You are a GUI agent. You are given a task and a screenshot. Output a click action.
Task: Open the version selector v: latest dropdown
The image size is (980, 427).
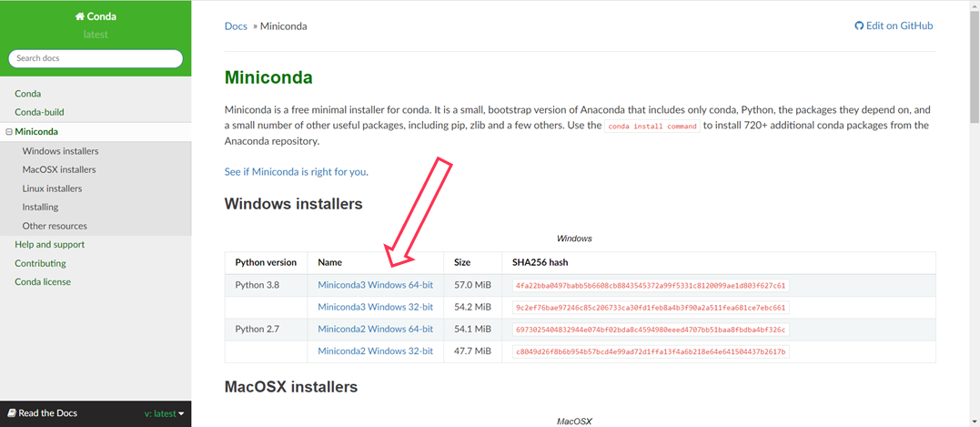pos(165,413)
